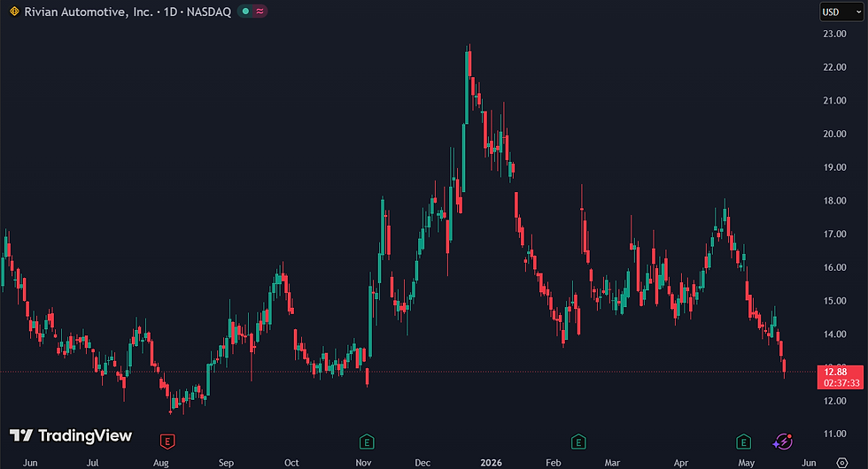Click the 1D interval label
Screen dimensions: 868x469
170,12
